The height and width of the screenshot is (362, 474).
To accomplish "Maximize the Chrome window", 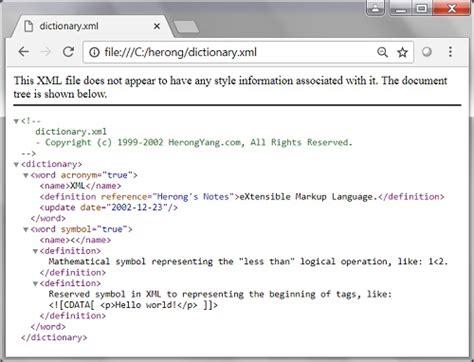I will pos(421,8).
